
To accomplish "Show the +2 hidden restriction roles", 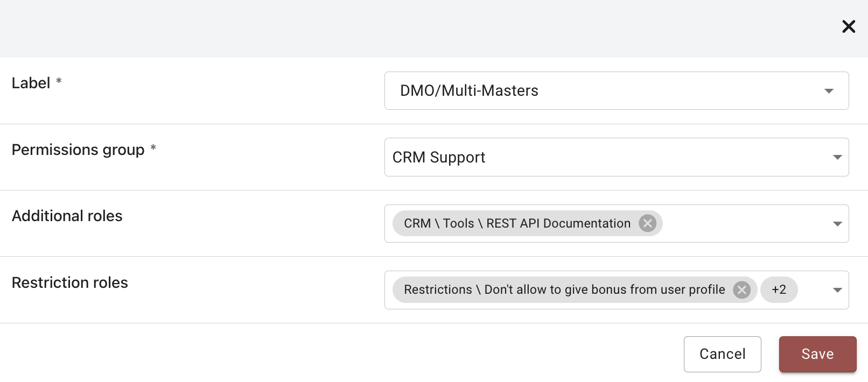I will (779, 290).
